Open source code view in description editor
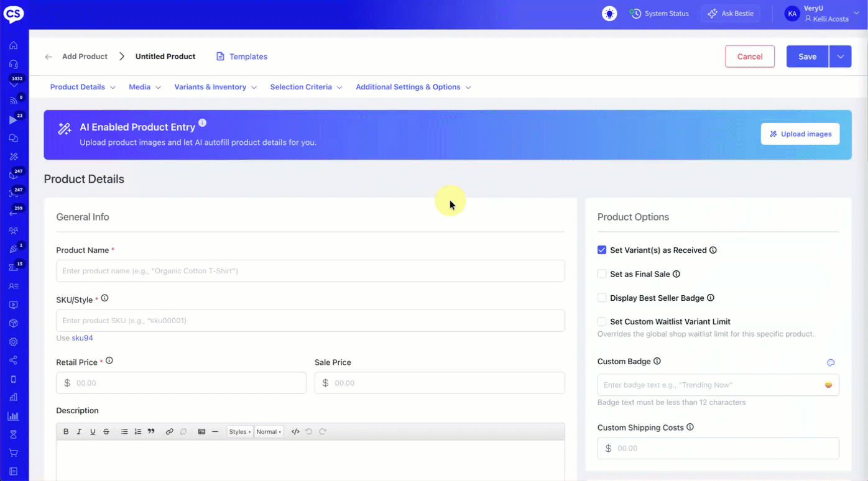 click(x=295, y=432)
